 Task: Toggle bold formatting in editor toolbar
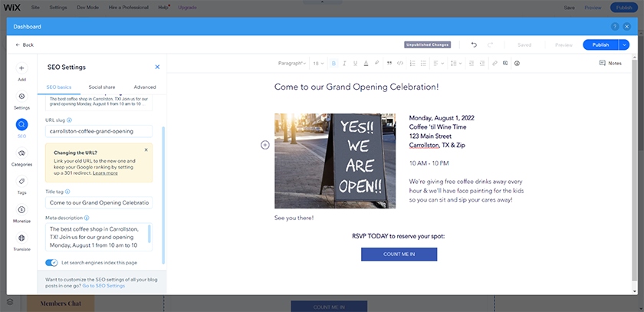(333, 63)
